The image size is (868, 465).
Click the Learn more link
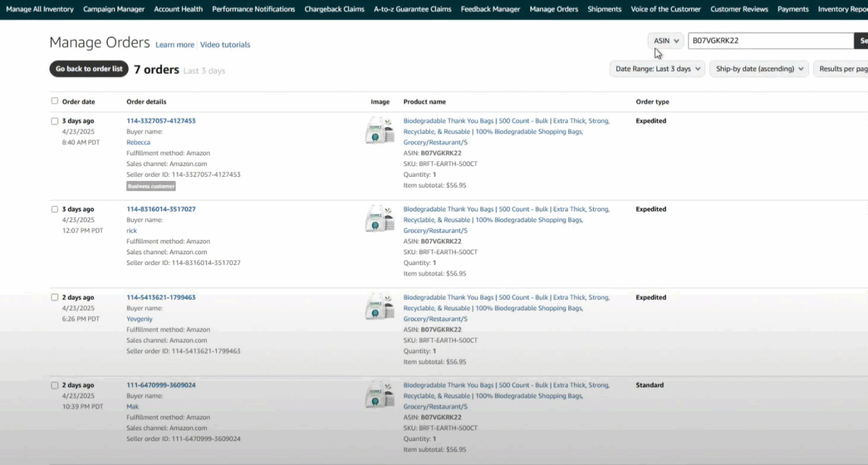click(175, 45)
